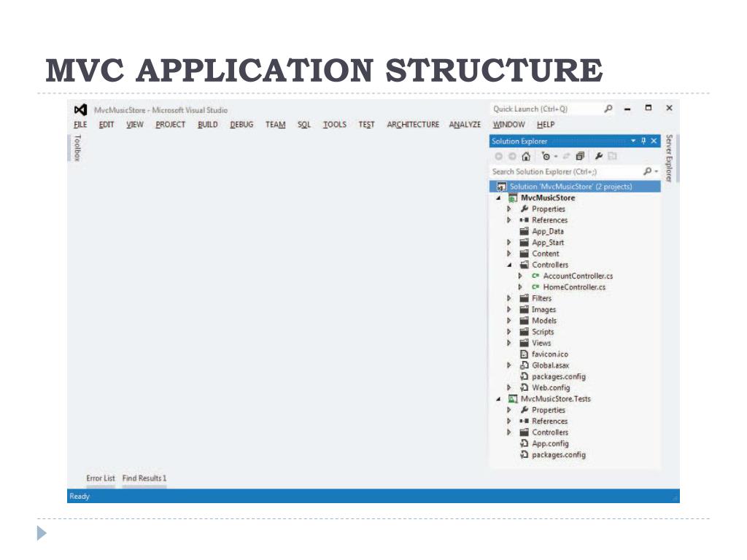The height and width of the screenshot is (560, 747).
Task: Select Properties under MvcMusicStore.Tests
Action: (x=549, y=410)
